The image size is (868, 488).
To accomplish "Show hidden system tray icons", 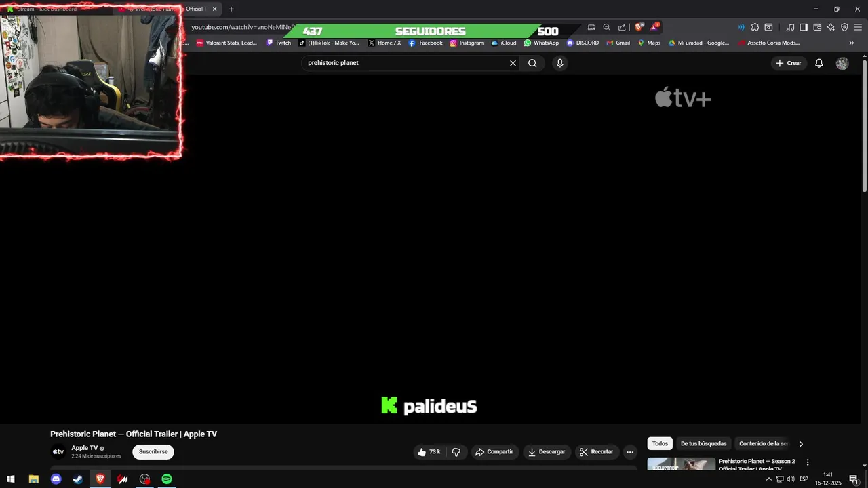I will [768, 479].
